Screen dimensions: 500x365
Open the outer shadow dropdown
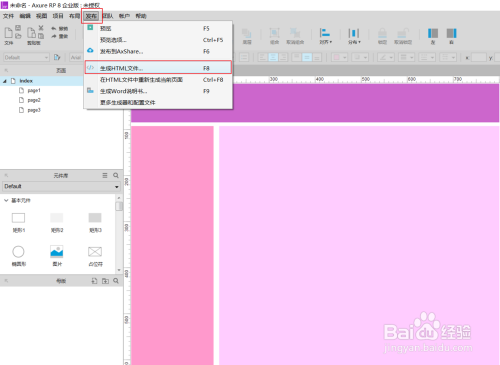[360, 57]
